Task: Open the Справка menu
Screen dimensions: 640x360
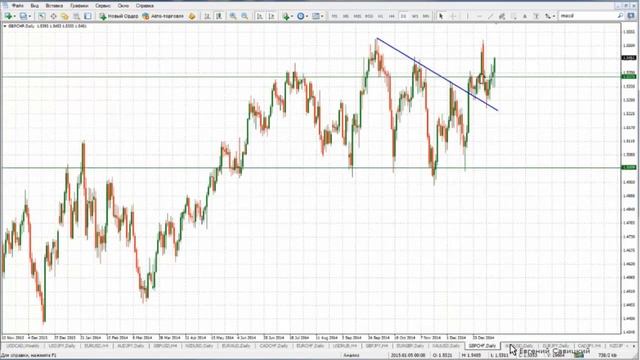Action: 144,6
